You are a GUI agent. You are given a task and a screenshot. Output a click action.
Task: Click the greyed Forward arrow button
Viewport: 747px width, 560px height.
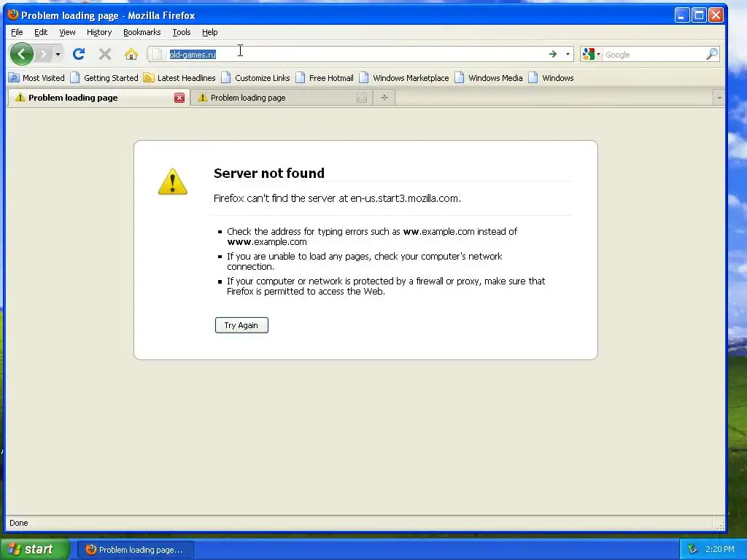tap(43, 54)
